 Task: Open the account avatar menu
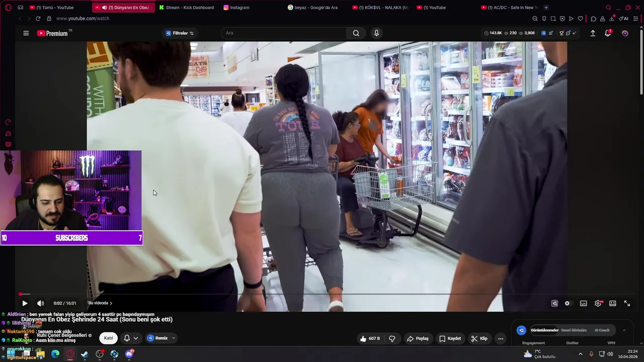[x=625, y=33]
